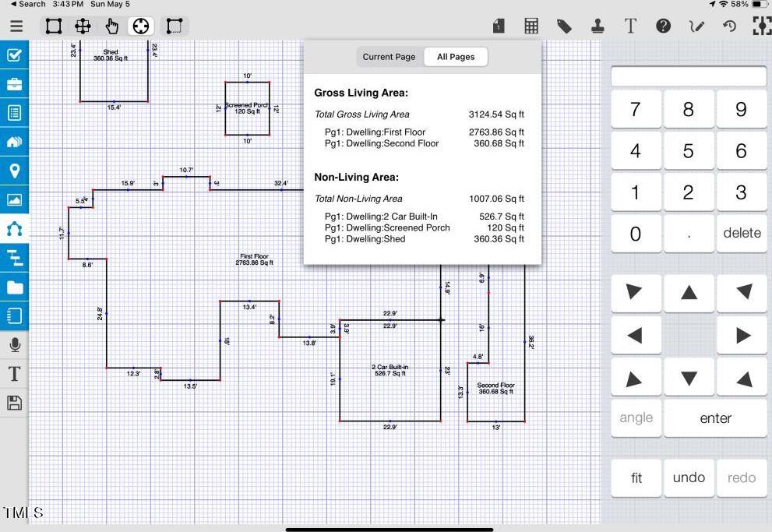Toggle the fullscreen focus icon
The image size is (772, 532).
[x=762, y=26]
